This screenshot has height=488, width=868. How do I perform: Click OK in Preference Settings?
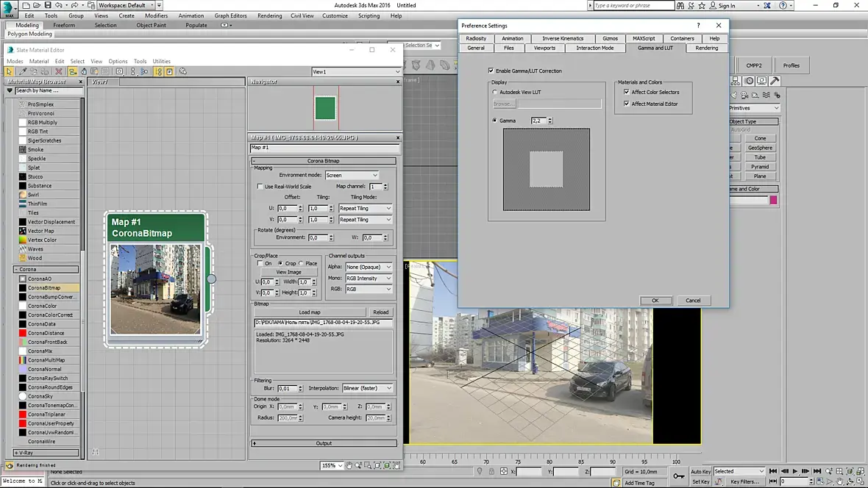[655, 300]
